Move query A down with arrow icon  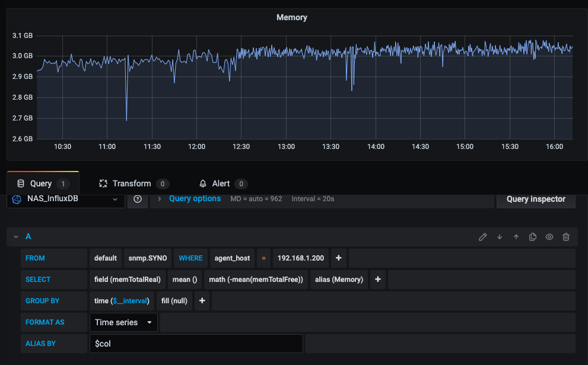[x=500, y=237]
